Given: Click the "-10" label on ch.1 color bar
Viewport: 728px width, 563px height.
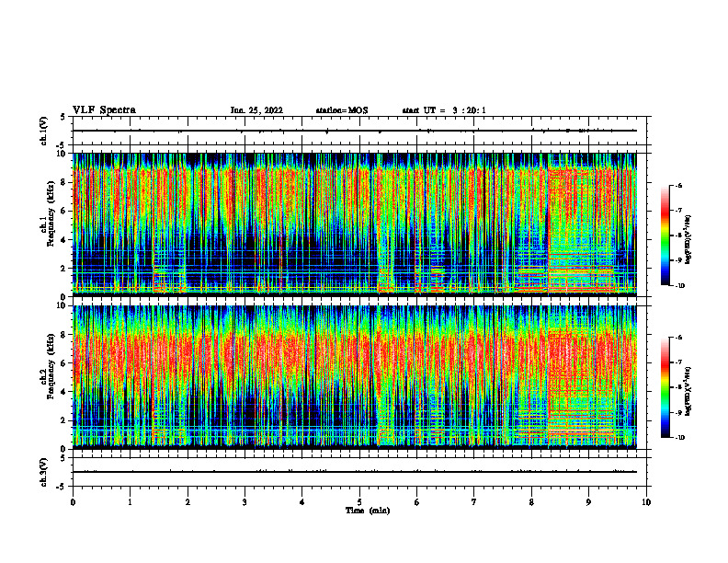Looking at the screenshot, I should [x=679, y=286].
